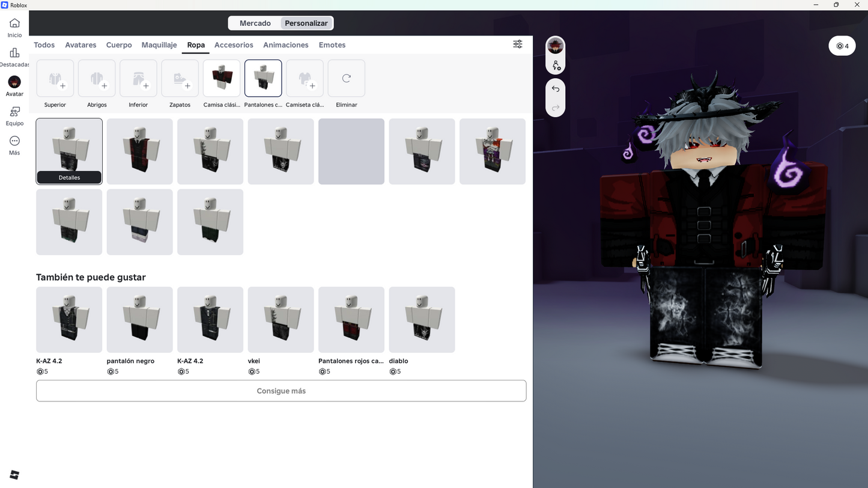The image size is (868, 488).
Task: Switch to Mercado toggle
Action: pos(255,23)
